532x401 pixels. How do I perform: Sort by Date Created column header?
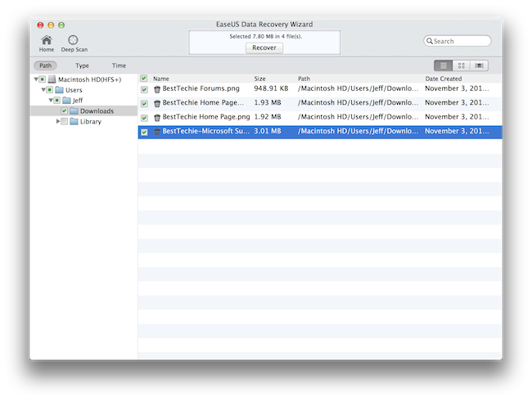pos(444,79)
